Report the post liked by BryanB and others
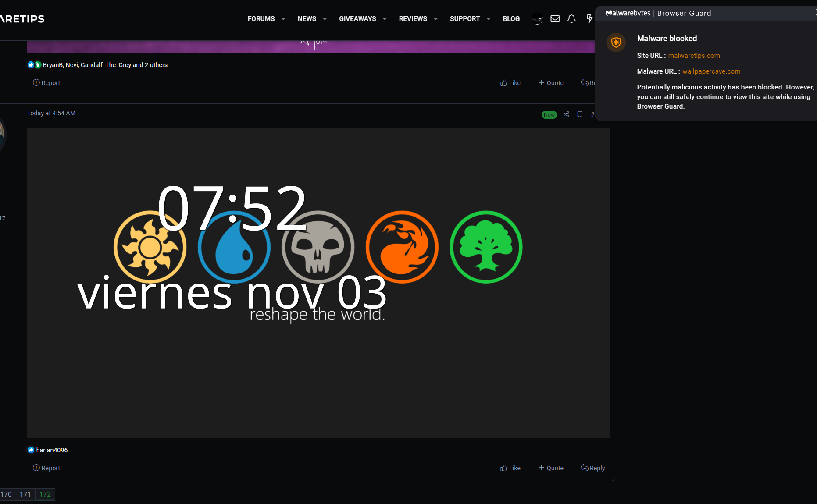 point(46,83)
